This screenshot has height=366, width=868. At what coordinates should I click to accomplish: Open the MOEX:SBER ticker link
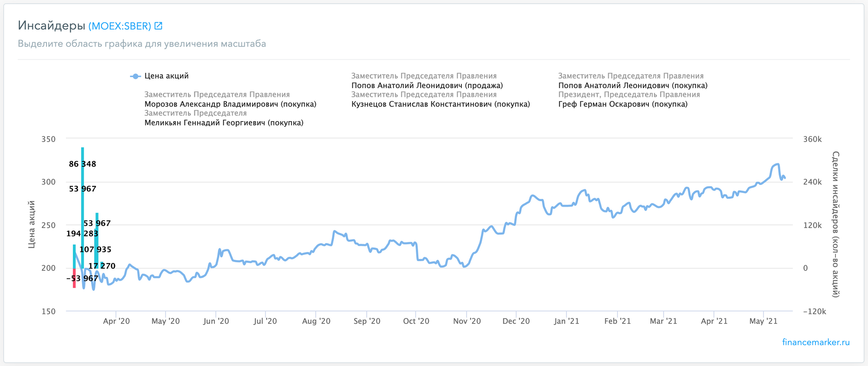click(x=120, y=26)
